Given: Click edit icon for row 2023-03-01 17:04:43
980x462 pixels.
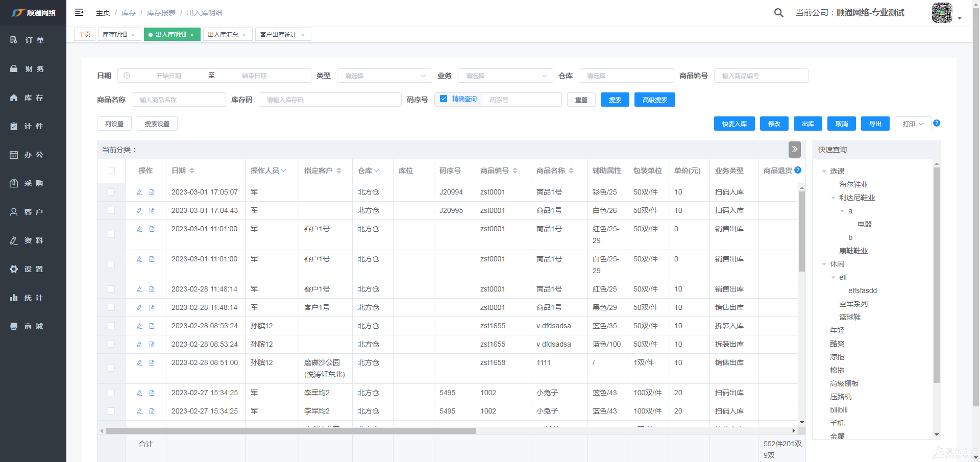Looking at the screenshot, I should (x=139, y=211).
